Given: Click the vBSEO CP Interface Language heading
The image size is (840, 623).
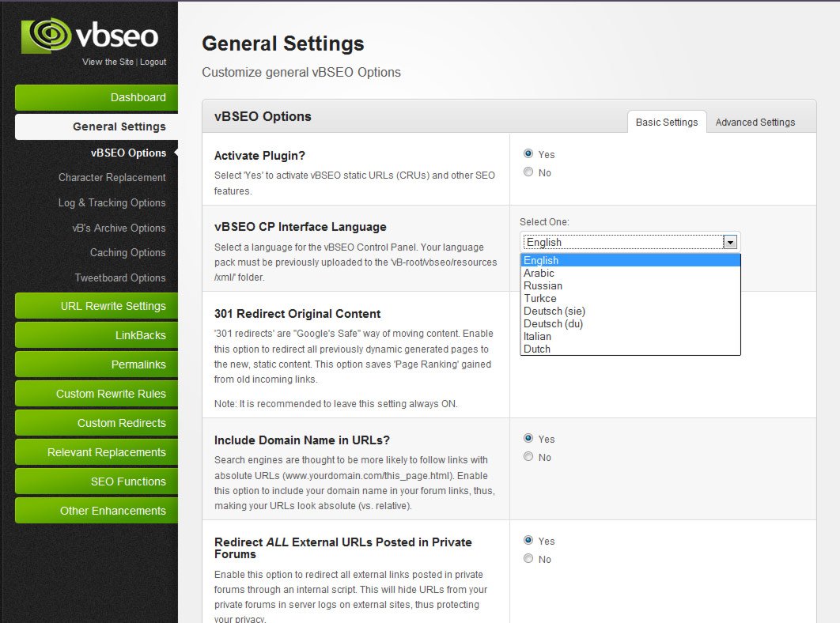Looking at the screenshot, I should point(300,227).
